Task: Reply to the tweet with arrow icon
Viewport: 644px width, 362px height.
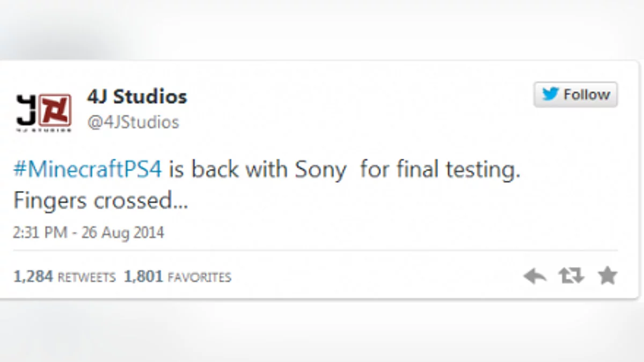Action: [535, 277]
